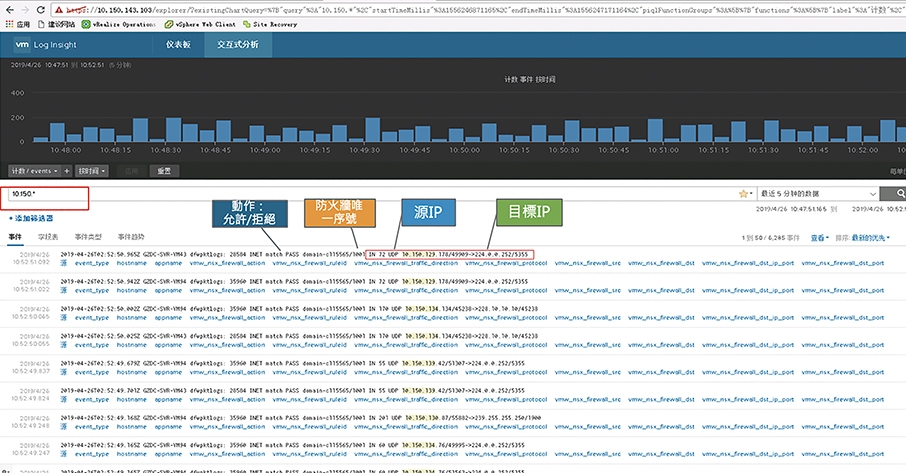This screenshot has height=473, width=906.
Task: Open the vRealize Operations bookmark
Action: (x=118, y=24)
